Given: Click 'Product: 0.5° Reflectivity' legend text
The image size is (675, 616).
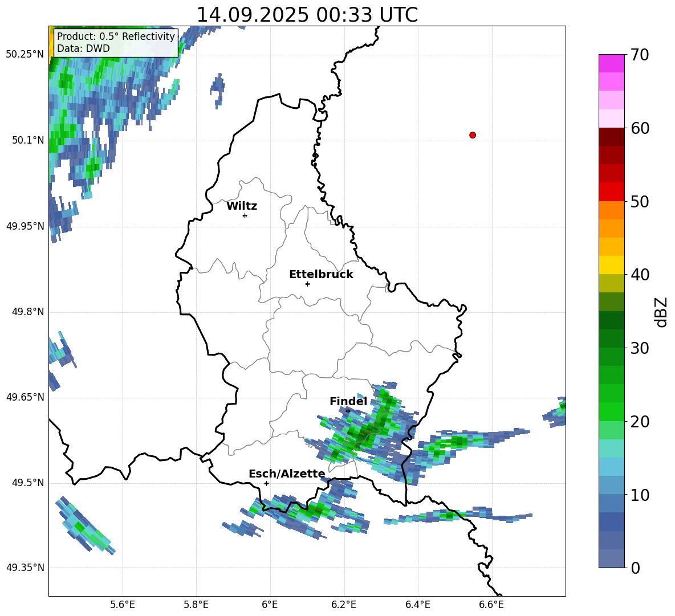Looking at the screenshot, I should pyautogui.click(x=116, y=36).
